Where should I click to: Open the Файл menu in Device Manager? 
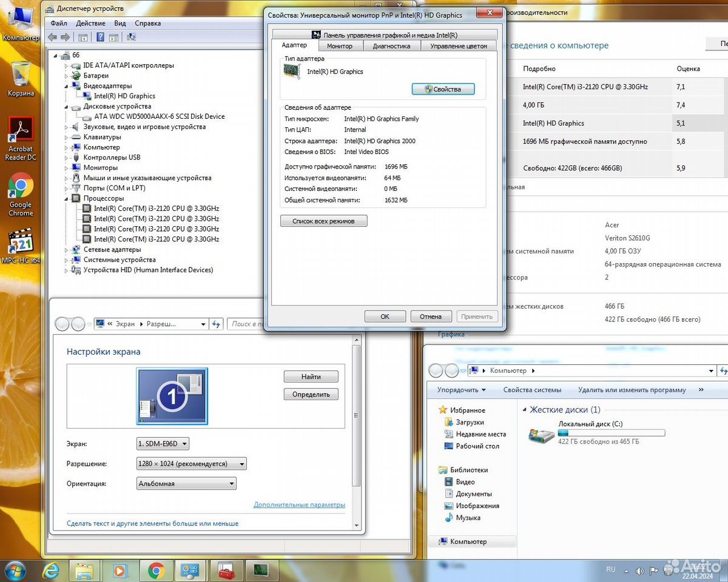coord(59,23)
